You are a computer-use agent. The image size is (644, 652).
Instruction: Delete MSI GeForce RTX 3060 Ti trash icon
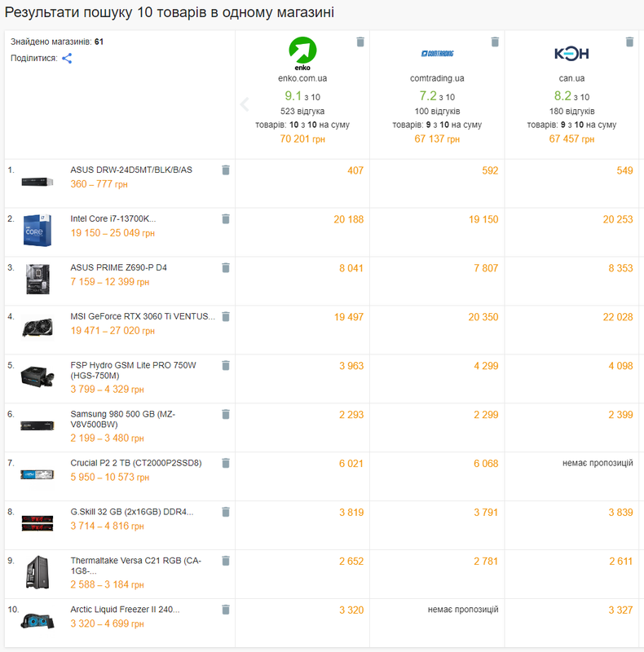[226, 316]
